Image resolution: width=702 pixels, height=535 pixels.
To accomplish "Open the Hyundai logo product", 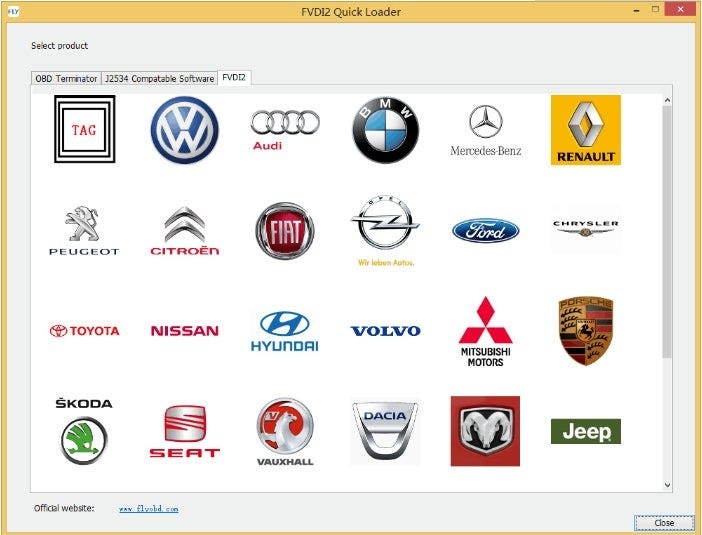I will click(285, 331).
